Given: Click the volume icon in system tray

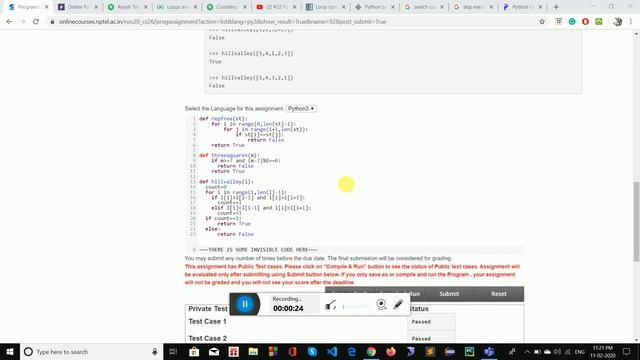Looking at the screenshot, I should (x=557, y=351).
